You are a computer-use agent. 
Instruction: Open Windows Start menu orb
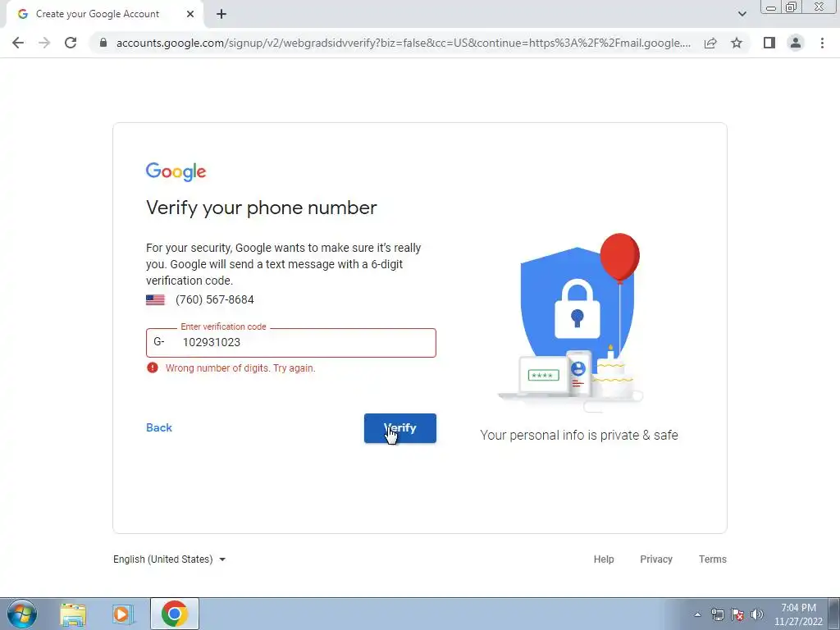click(22, 614)
